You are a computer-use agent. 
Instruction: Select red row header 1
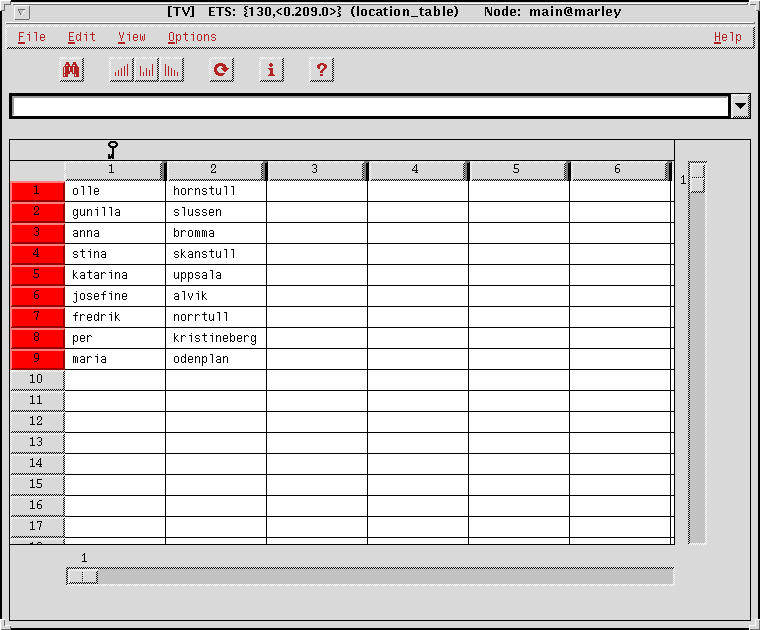(37, 191)
